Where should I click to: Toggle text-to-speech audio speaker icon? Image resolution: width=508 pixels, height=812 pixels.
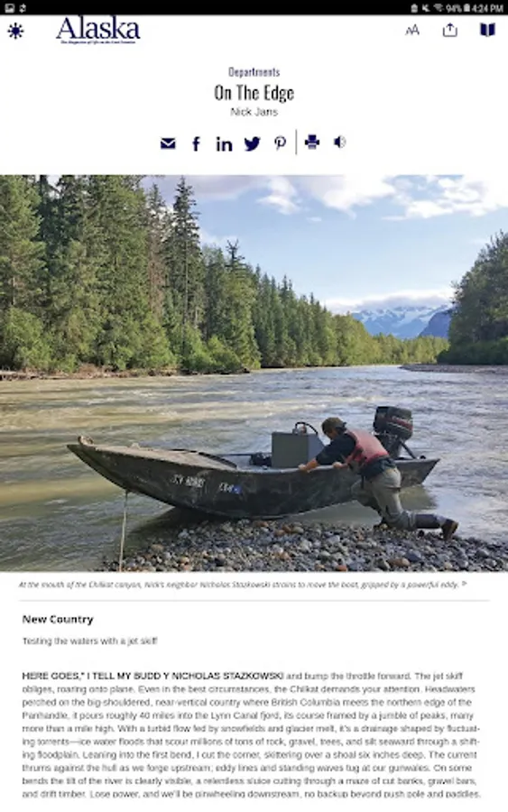pyautogui.click(x=339, y=142)
